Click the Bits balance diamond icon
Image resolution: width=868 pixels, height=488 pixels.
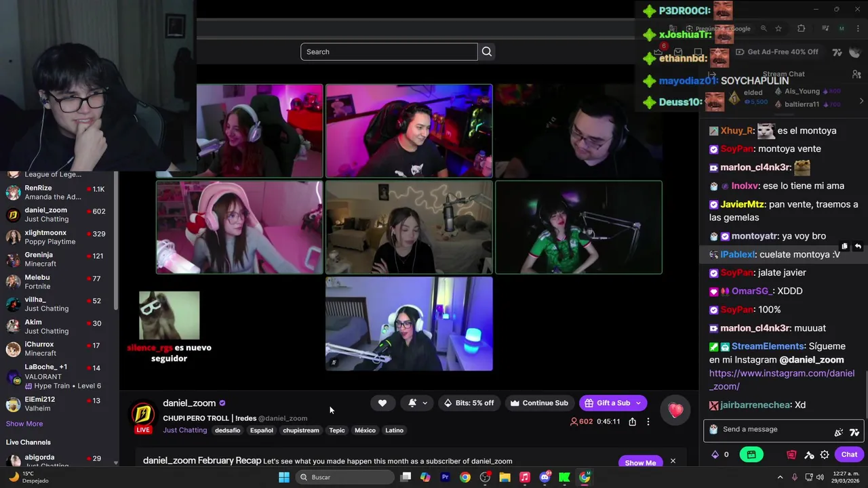(x=715, y=455)
